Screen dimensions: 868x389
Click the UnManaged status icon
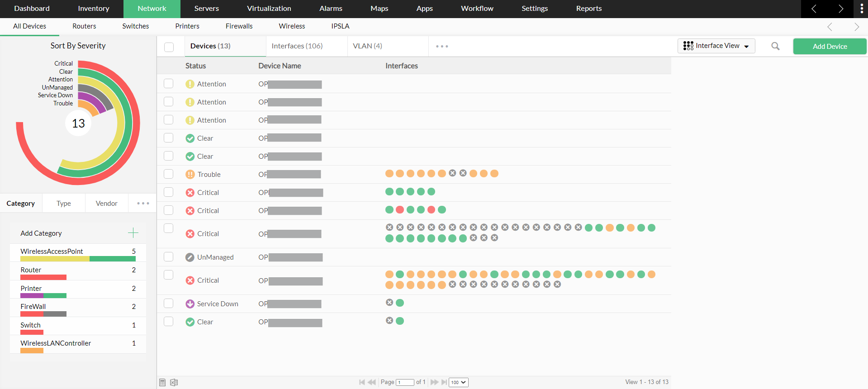[x=190, y=257]
